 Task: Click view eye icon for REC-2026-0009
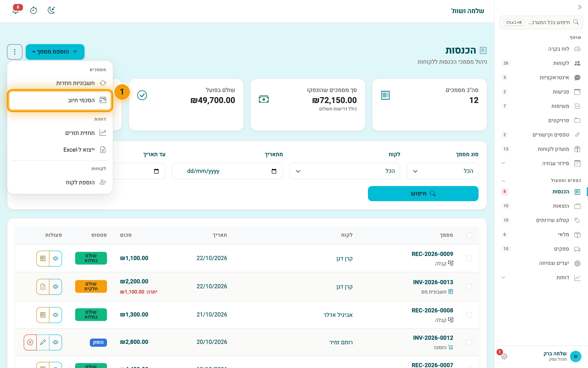[x=55, y=258]
